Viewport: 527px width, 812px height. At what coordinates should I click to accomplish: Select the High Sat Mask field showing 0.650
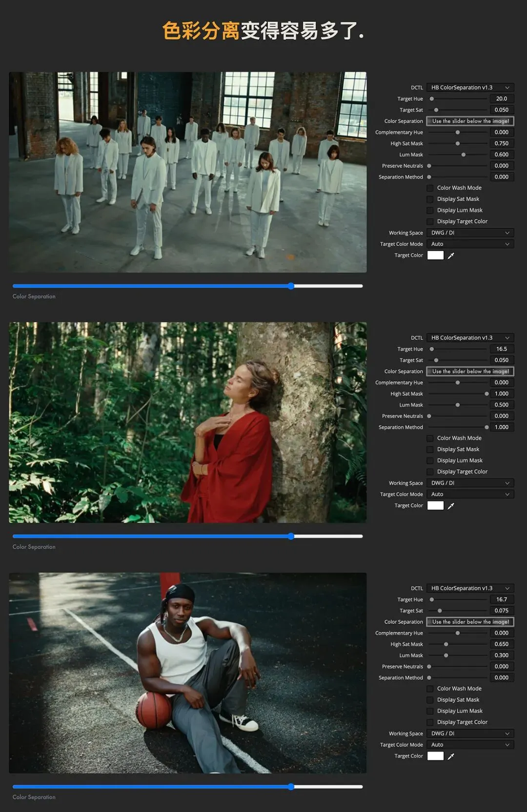[x=502, y=644]
